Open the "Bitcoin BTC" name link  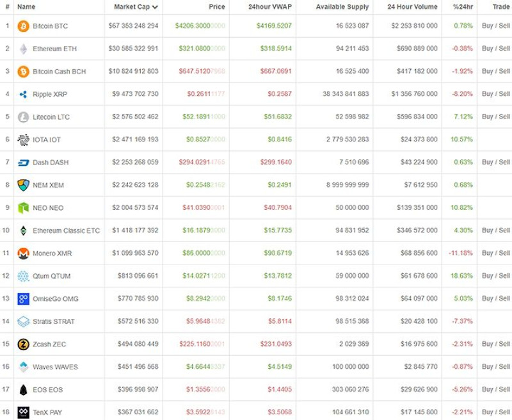coord(51,26)
